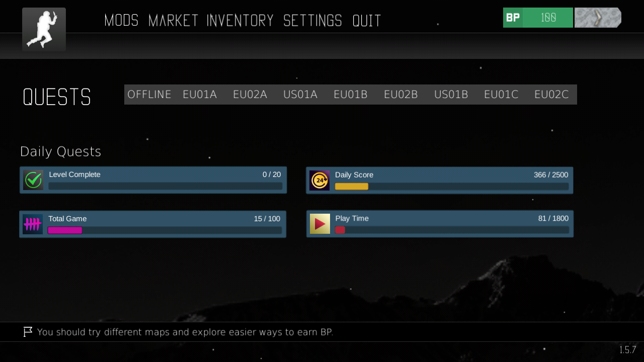Open the Settings menu
The width and height of the screenshot is (644, 362).
pos(312,21)
